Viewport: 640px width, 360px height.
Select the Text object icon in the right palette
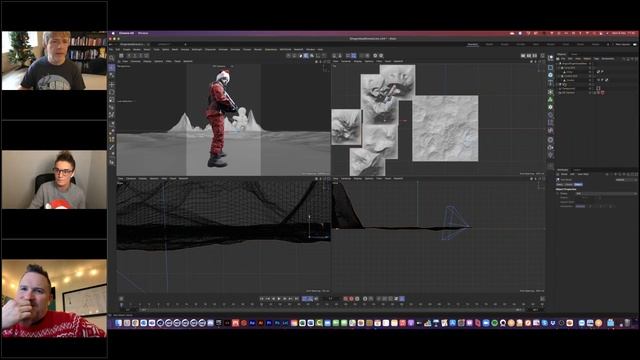[x=551, y=83]
